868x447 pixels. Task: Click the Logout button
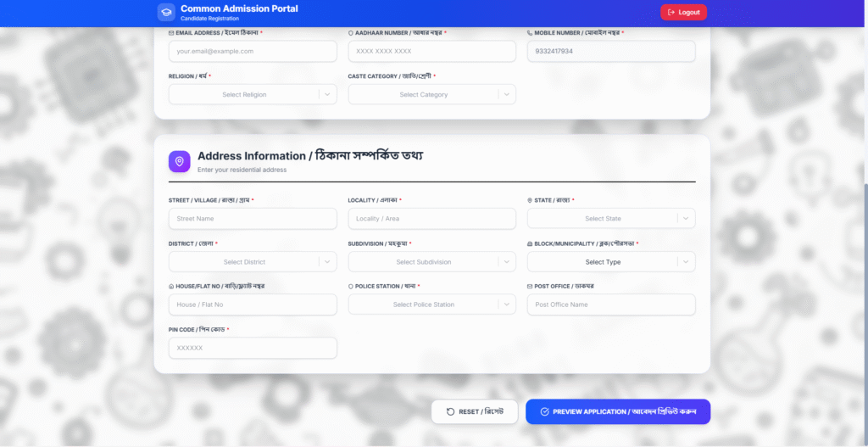coord(683,12)
